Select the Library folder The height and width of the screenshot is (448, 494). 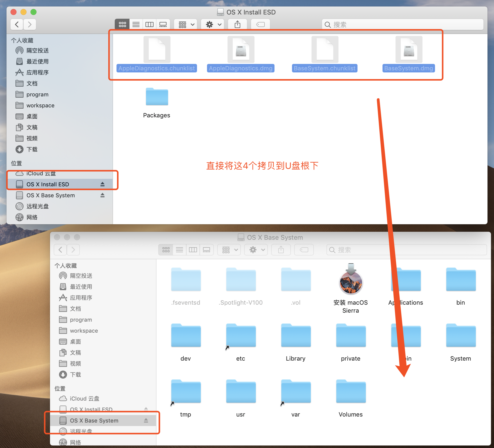296,343
